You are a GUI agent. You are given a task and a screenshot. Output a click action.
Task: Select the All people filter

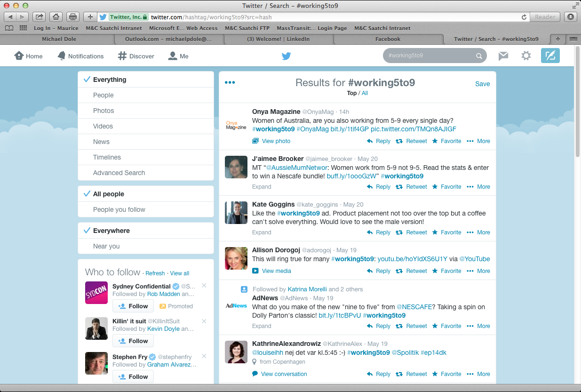pyautogui.click(x=146, y=194)
